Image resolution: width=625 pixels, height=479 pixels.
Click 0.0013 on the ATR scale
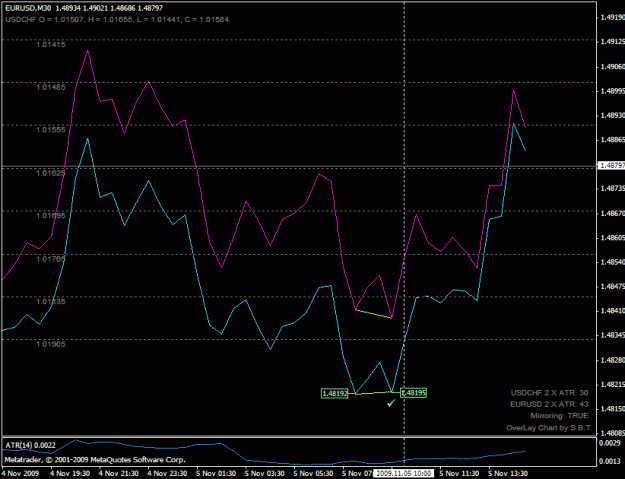[610, 461]
